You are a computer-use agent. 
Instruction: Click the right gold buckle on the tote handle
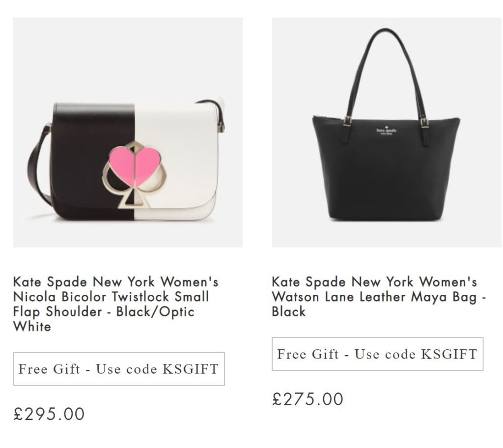tap(424, 122)
